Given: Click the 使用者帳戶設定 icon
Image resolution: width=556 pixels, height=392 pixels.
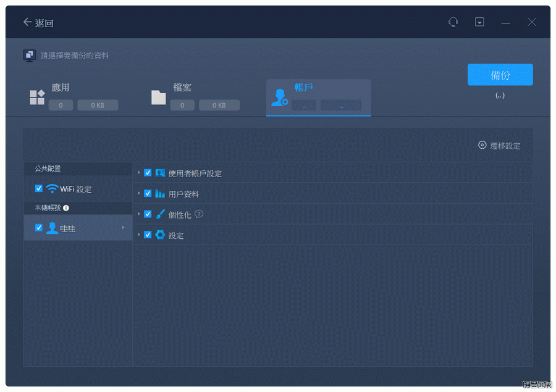Looking at the screenshot, I should tap(160, 173).
